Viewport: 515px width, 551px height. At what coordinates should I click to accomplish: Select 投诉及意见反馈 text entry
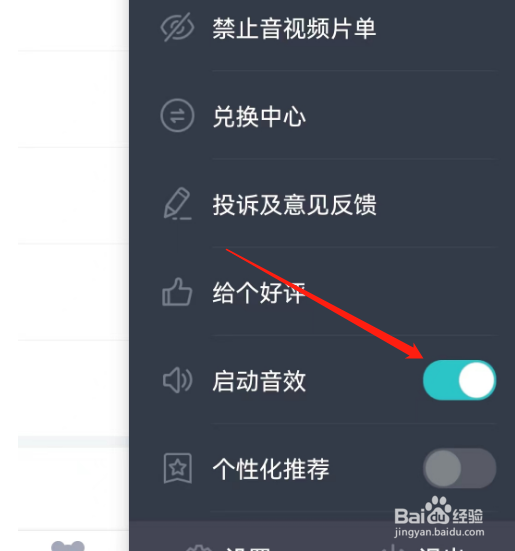click(x=294, y=205)
